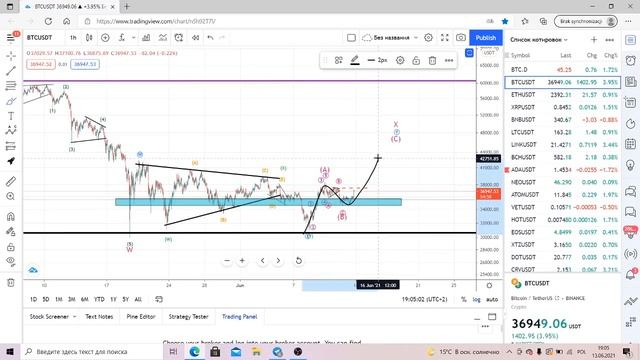Create an alert from top toolbar
The width and height of the screenshot is (640, 360).
click(x=178, y=38)
